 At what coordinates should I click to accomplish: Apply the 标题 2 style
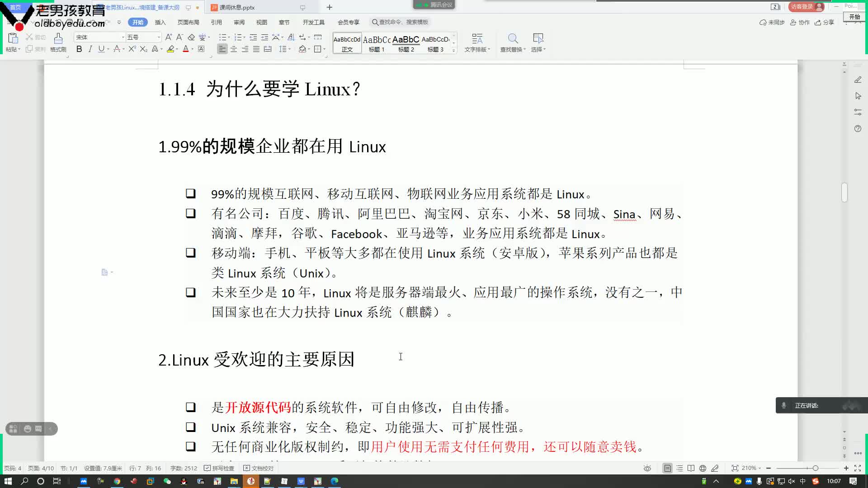pos(406,43)
